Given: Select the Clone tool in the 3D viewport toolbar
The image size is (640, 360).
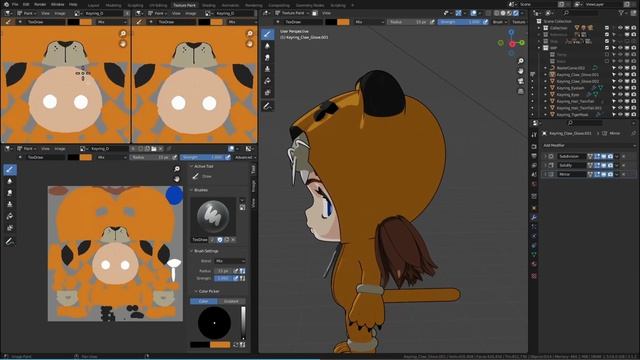Looking at the screenshot, I should pos(267,69).
